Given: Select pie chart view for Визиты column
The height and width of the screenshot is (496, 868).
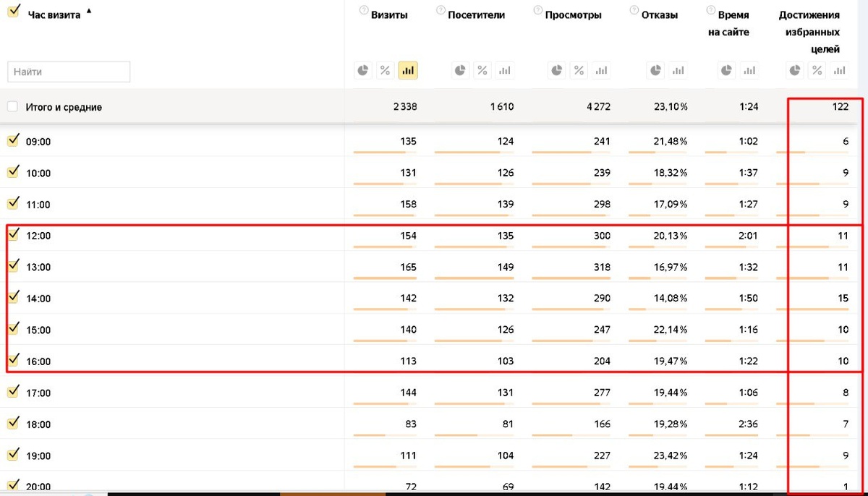Looking at the screenshot, I should [x=363, y=70].
